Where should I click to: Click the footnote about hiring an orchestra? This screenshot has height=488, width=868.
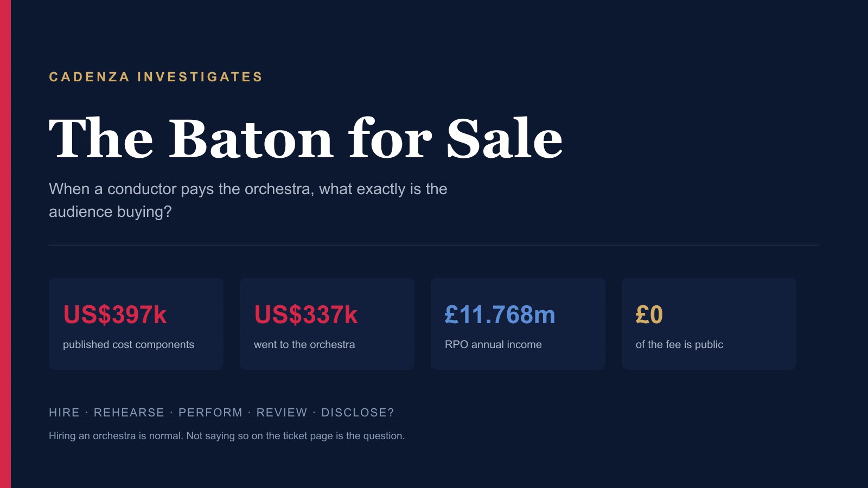click(227, 436)
